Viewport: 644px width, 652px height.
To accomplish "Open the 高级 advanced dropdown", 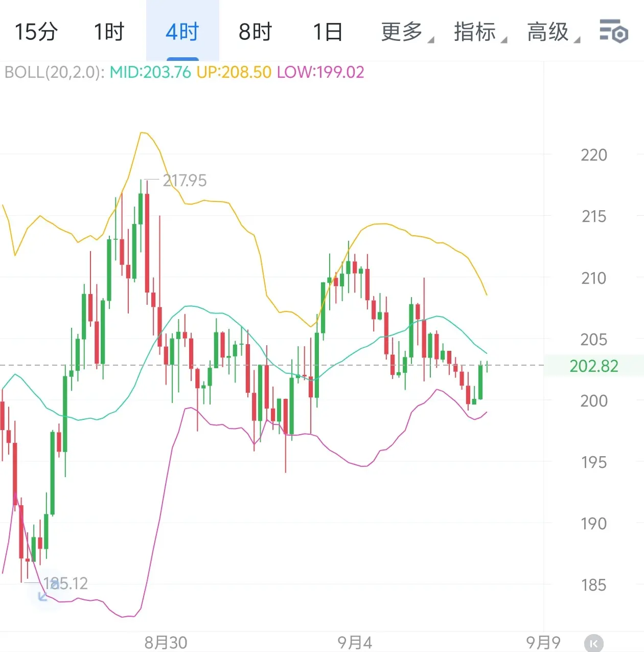I will click(x=554, y=32).
